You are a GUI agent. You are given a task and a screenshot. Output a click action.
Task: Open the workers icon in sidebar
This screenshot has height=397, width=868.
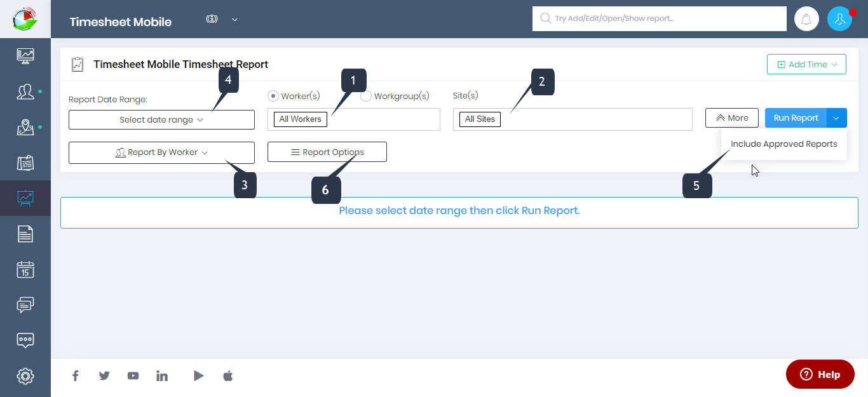point(25,92)
